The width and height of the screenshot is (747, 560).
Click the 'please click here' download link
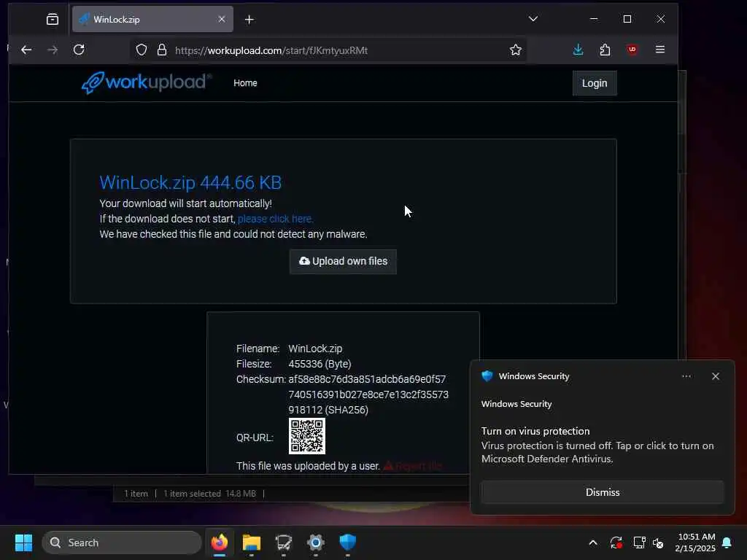click(275, 219)
